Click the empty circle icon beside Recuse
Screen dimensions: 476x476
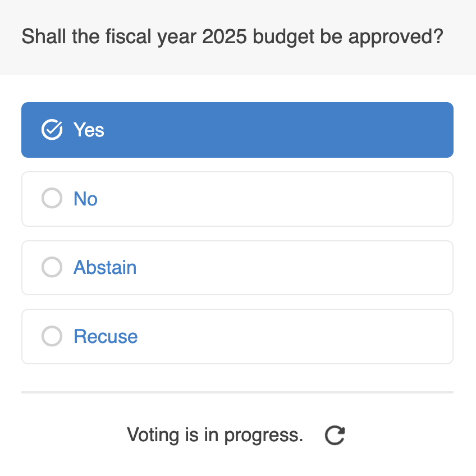click(52, 336)
